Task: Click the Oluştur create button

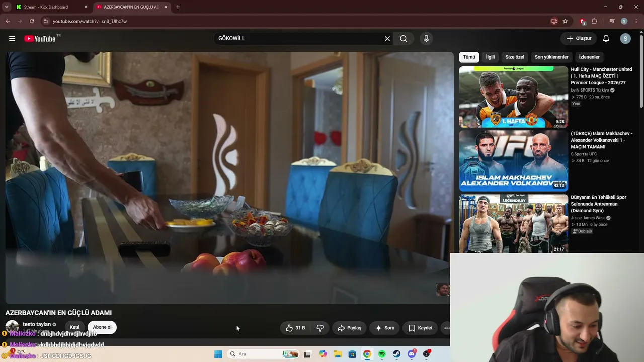Action: (579, 39)
